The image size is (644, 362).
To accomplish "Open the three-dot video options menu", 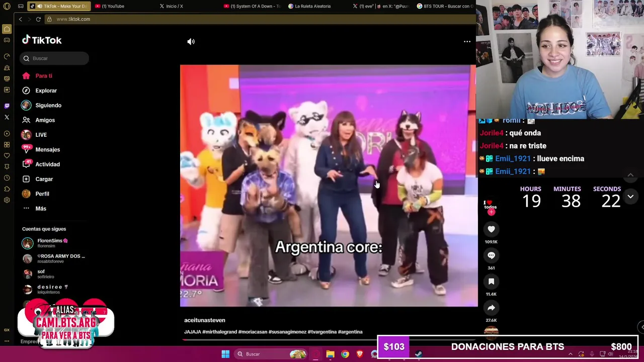I will pyautogui.click(x=467, y=42).
